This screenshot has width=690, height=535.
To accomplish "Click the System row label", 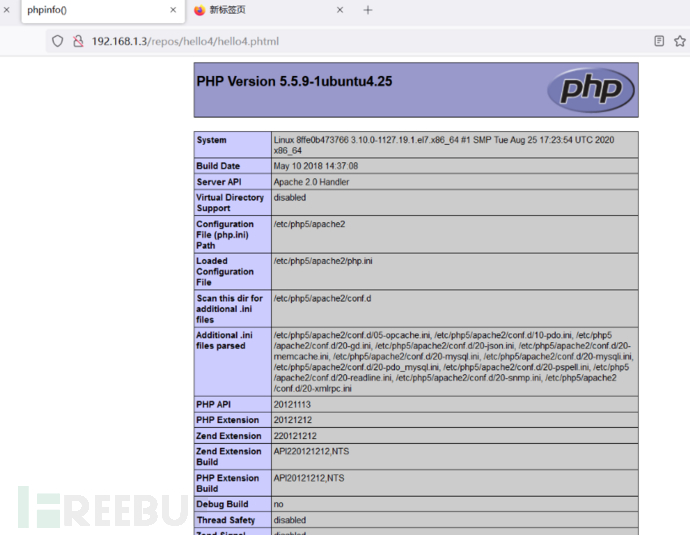I will [212, 140].
